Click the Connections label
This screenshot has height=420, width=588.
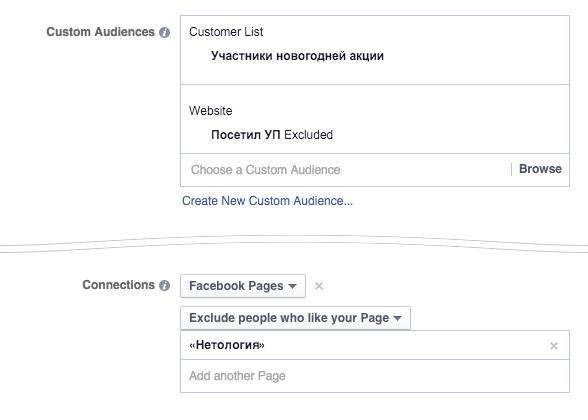coord(118,285)
